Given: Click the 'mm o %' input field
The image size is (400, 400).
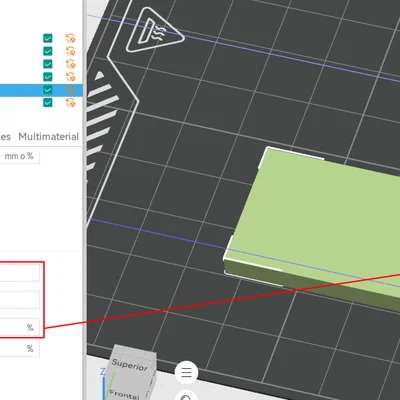Looking at the screenshot, I should (20, 156).
